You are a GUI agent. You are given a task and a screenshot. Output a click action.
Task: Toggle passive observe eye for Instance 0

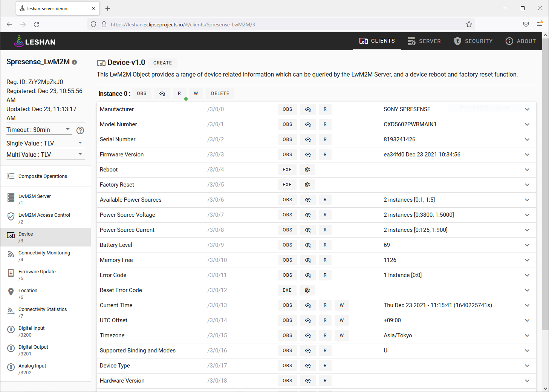click(162, 93)
